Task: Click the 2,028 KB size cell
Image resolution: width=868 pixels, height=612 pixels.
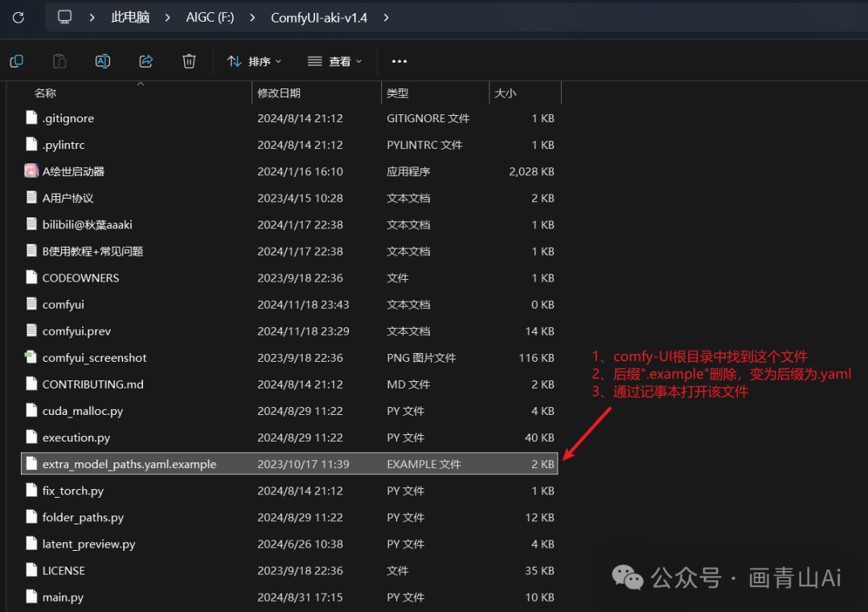Action: [x=531, y=171]
